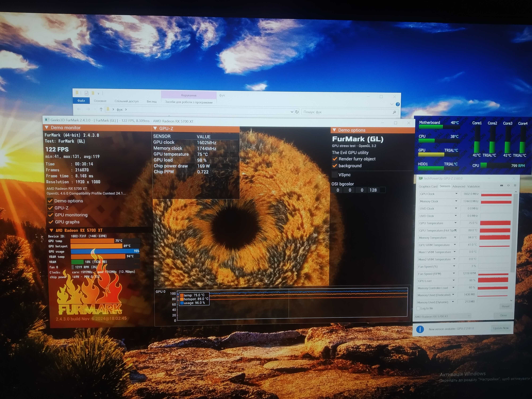Toggle background checkbox in Demo options
The width and height of the screenshot is (532, 399).
coord(334,166)
